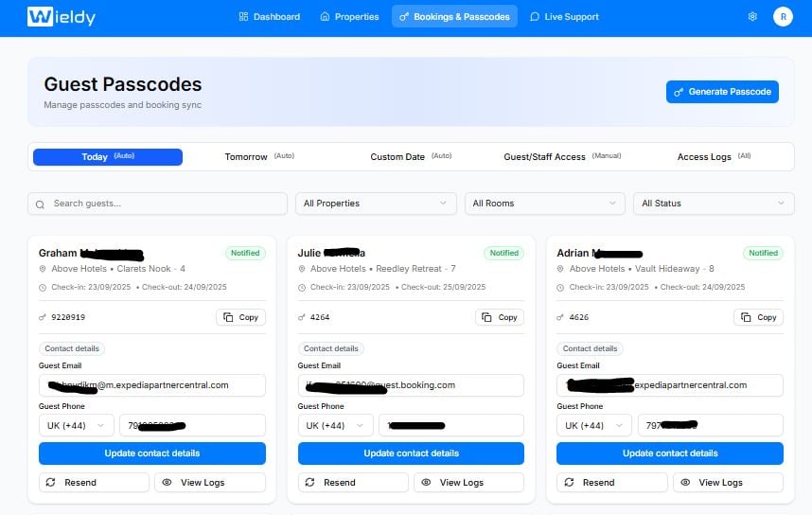This screenshot has width=812, height=515.
Task: Copy passcode 4264 for Julie
Action: point(500,317)
